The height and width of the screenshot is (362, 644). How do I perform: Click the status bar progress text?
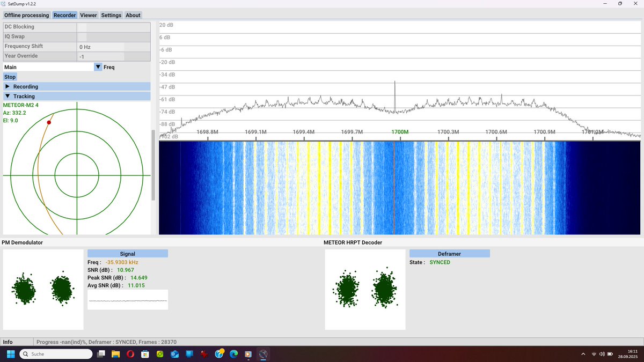(x=106, y=342)
